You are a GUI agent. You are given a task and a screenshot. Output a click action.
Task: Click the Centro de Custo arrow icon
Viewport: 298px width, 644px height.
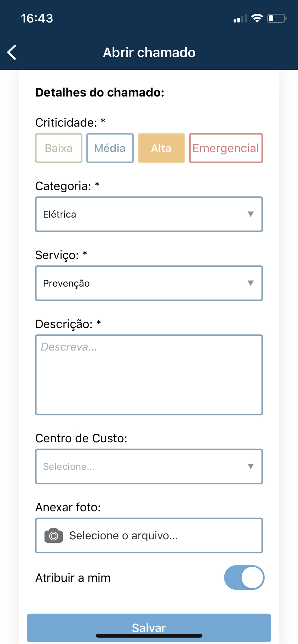(x=250, y=466)
